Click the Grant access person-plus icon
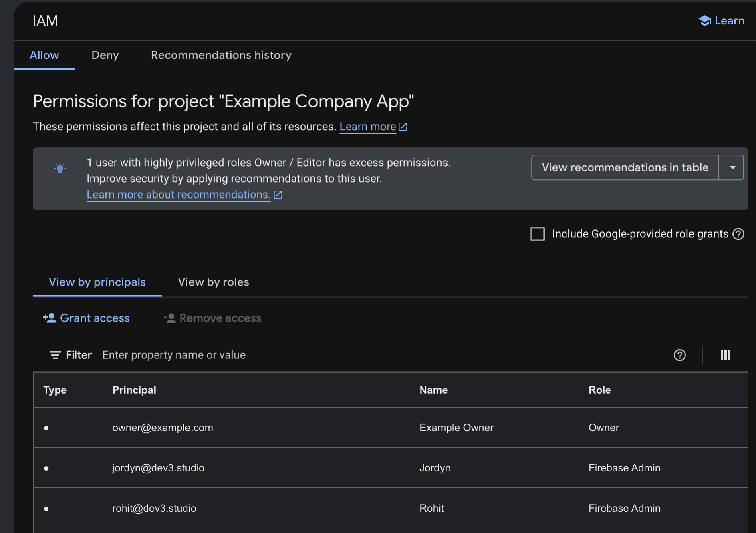 tap(50, 318)
